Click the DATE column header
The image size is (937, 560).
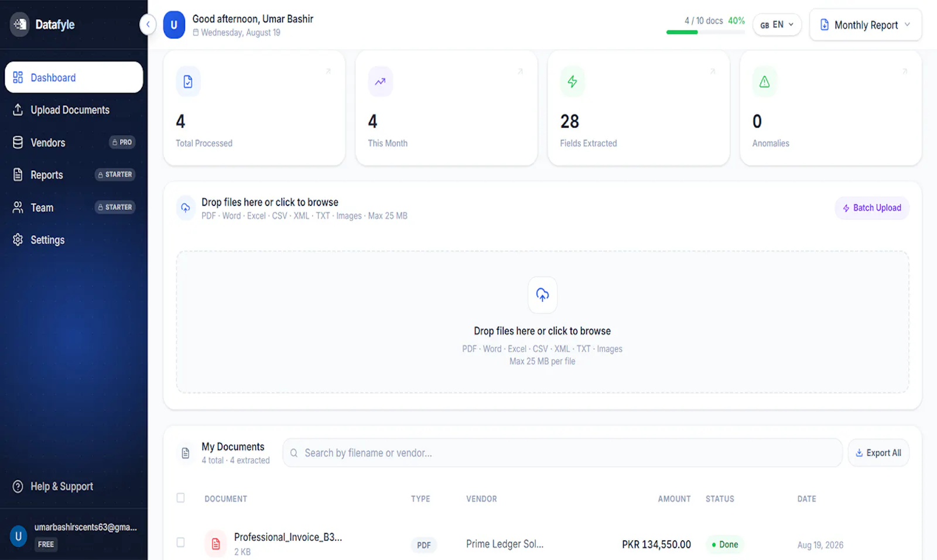point(806,499)
